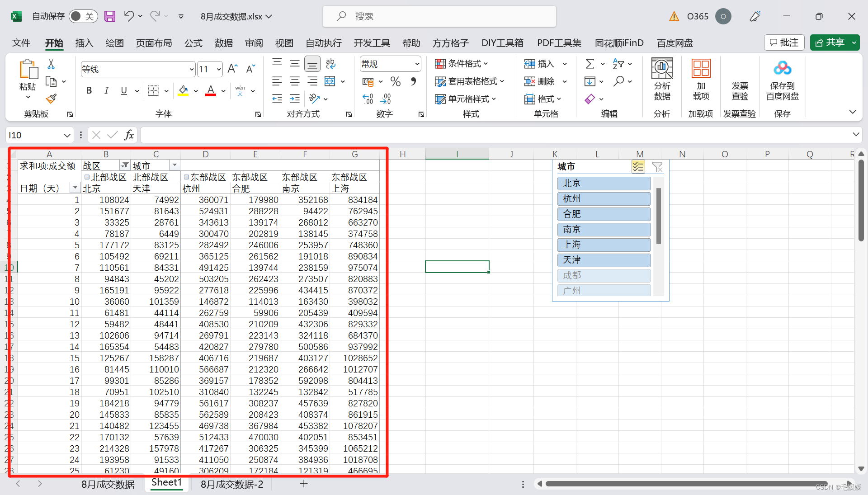Toggle AutoSave switch
This screenshot has height=495, width=868.
(83, 16)
